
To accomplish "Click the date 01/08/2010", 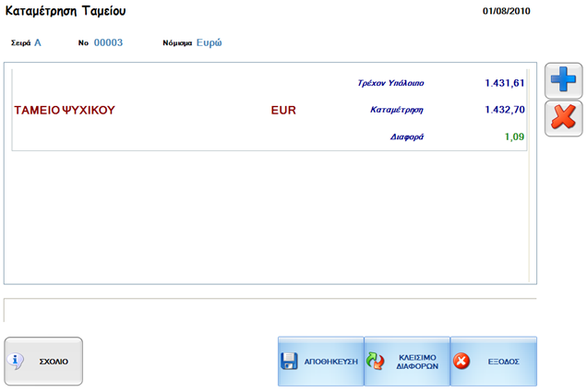I will 506,11.
